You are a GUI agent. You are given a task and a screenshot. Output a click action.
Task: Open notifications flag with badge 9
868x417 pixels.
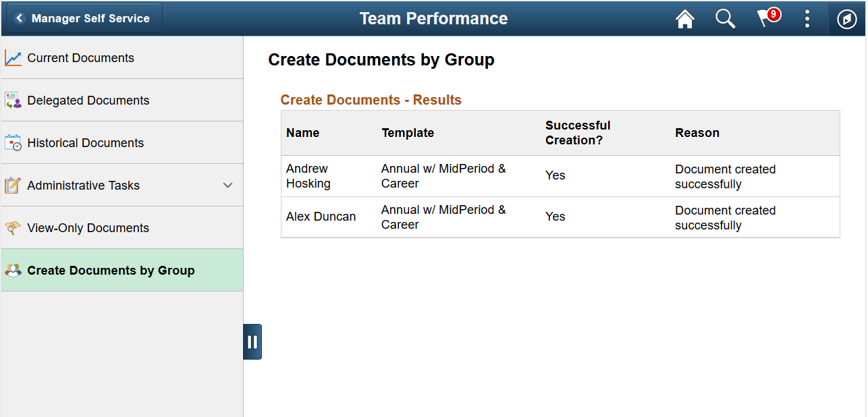pyautogui.click(x=767, y=18)
